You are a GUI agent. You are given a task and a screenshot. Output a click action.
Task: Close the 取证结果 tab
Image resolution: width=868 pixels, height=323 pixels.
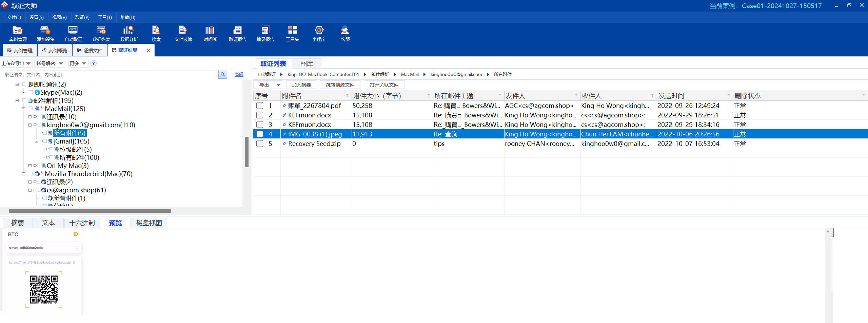[149, 50]
